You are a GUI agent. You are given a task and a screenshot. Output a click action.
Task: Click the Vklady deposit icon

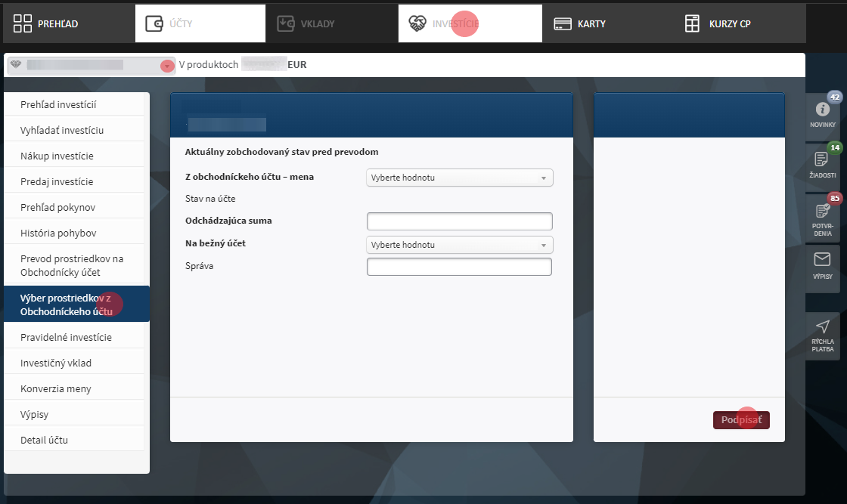(x=286, y=23)
